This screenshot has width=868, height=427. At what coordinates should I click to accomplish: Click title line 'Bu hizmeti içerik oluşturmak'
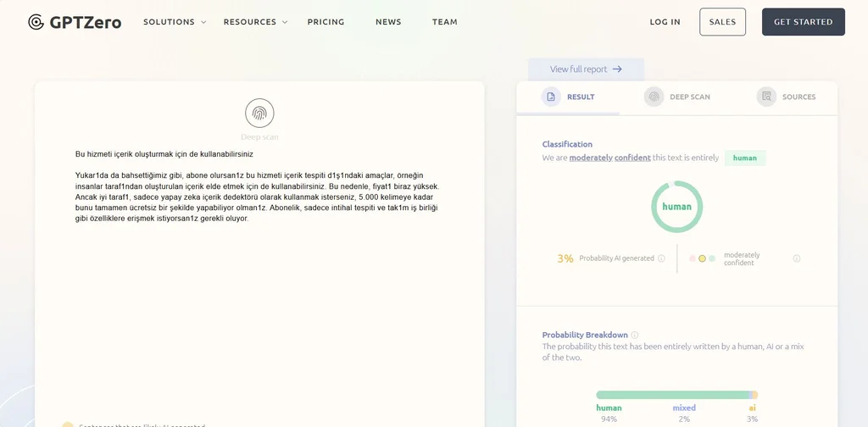pyautogui.click(x=164, y=154)
